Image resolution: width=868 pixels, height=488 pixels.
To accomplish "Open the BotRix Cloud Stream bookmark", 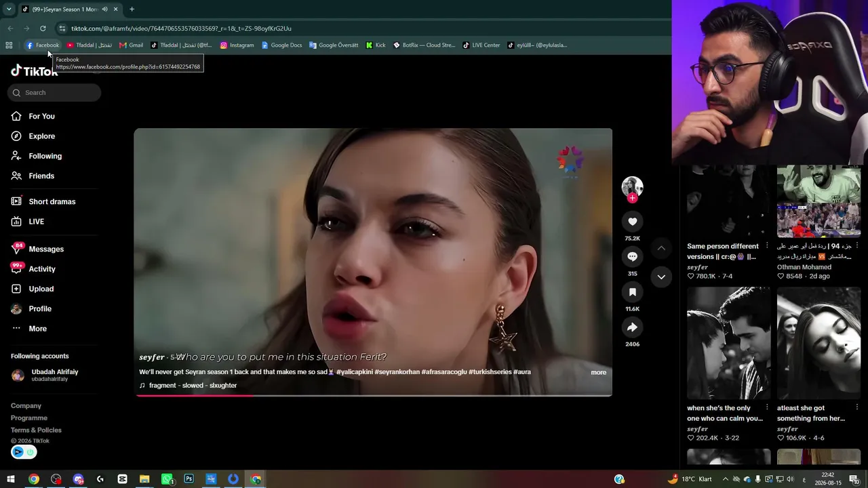I will point(425,45).
